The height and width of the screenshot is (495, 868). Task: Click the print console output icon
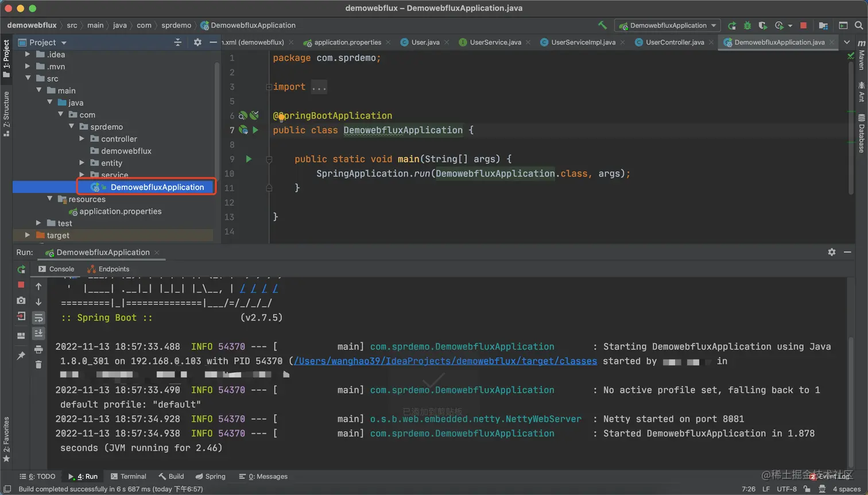38,349
